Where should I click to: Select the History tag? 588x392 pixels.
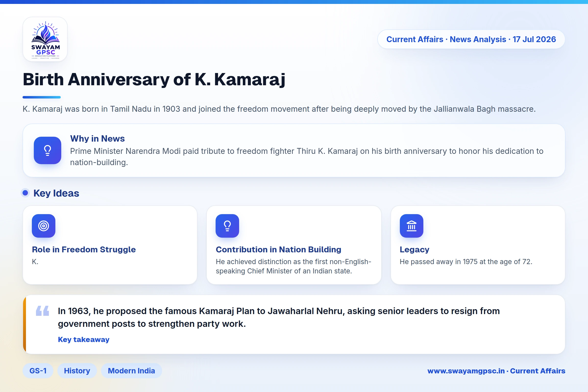[x=77, y=371]
